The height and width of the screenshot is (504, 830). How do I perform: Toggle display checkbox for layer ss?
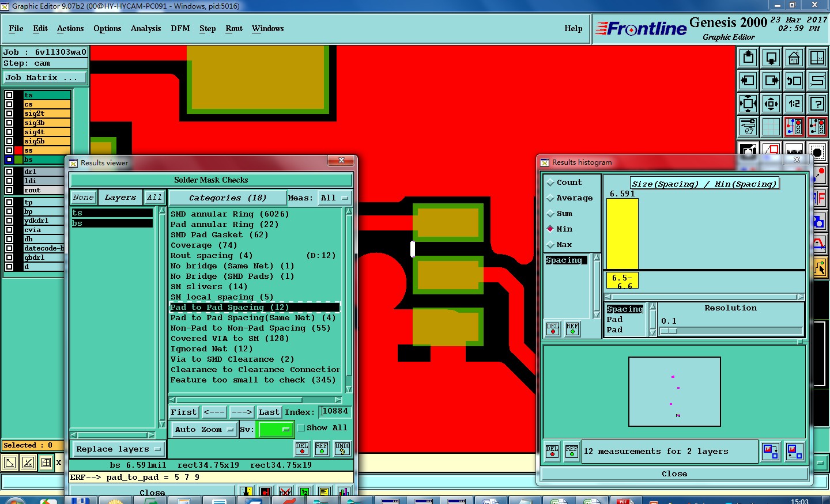coord(9,150)
